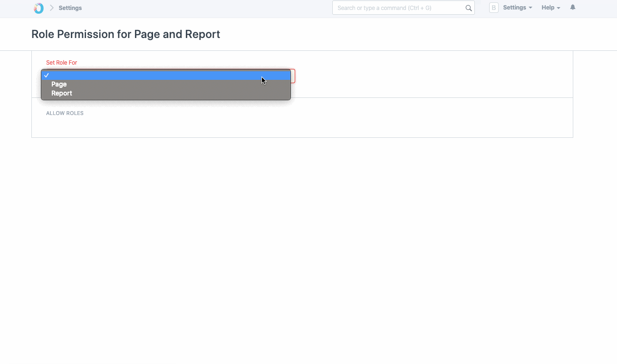Select Report from the open dropdown list
The height and width of the screenshot is (364, 617).
click(x=62, y=93)
